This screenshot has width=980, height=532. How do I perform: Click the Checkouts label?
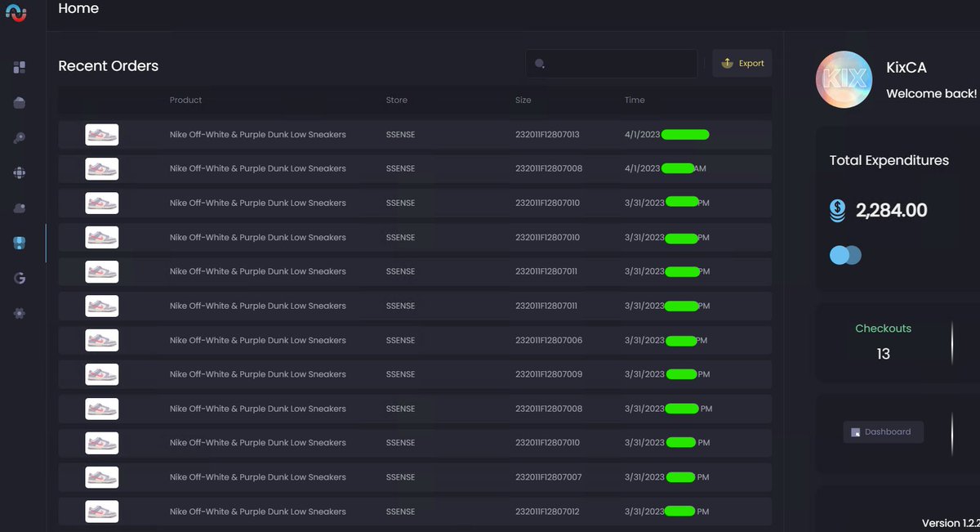tap(883, 329)
